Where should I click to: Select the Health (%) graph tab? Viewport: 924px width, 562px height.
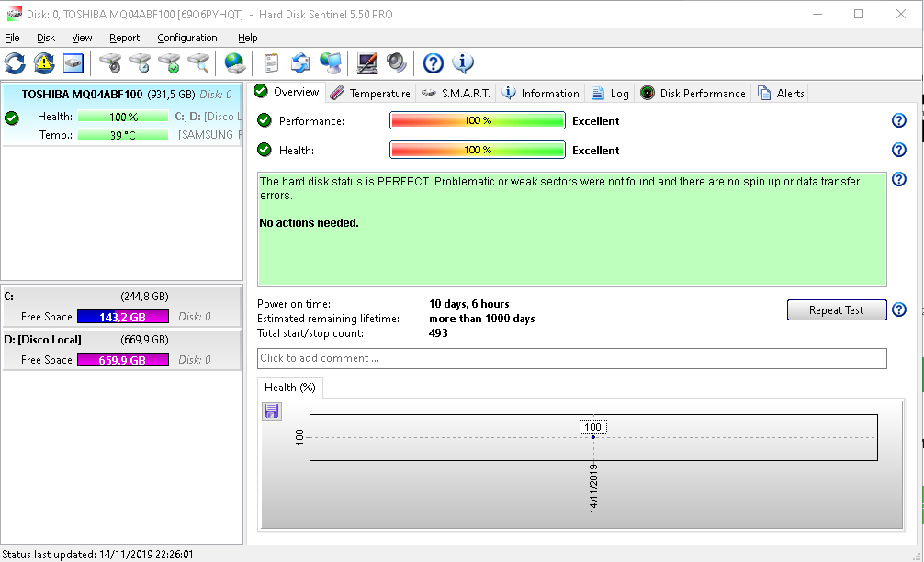pos(290,387)
